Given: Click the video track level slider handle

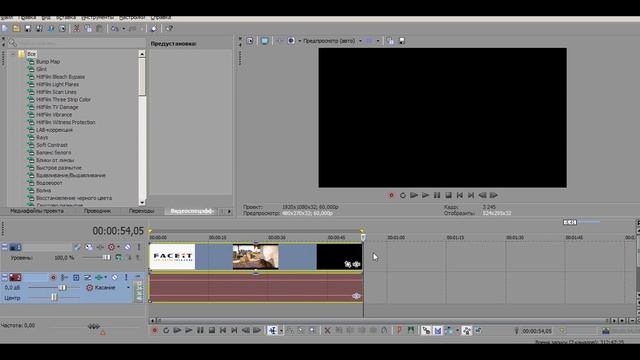Looking at the screenshot, I should coord(106,258).
